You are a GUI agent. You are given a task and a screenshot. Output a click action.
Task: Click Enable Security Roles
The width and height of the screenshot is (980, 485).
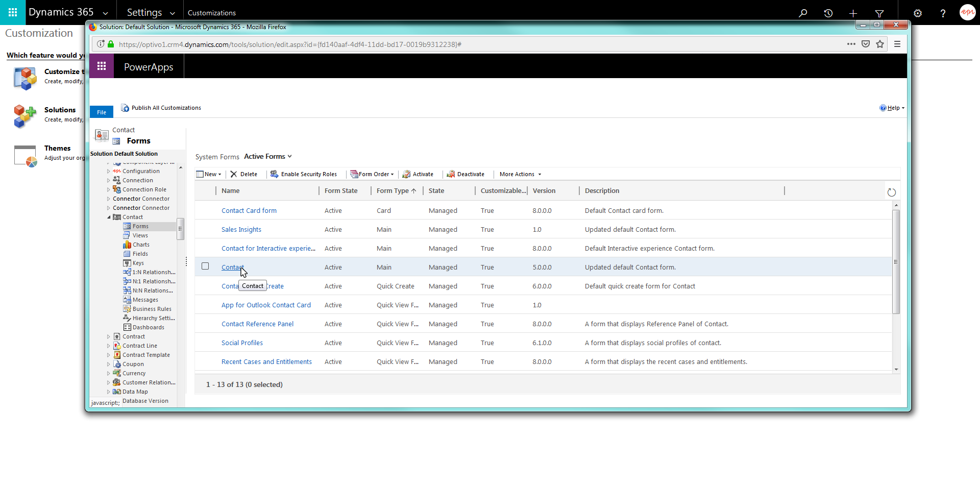(x=304, y=174)
